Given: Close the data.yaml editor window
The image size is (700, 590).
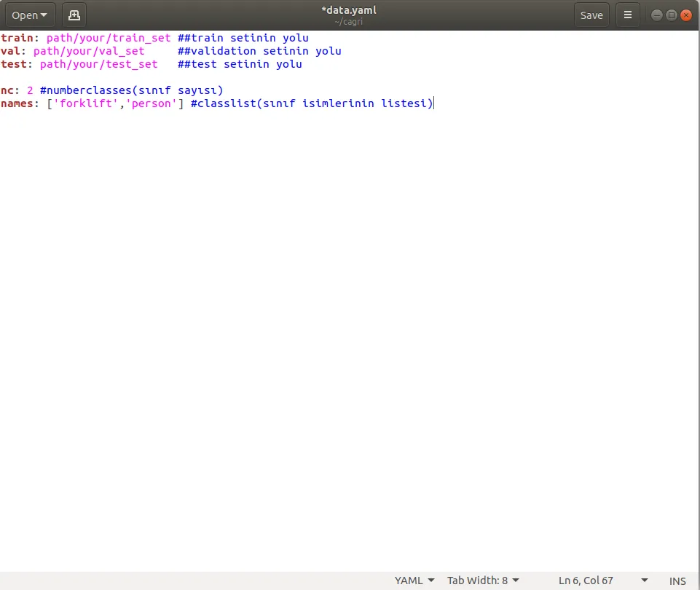Looking at the screenshot, I should 687,15.
